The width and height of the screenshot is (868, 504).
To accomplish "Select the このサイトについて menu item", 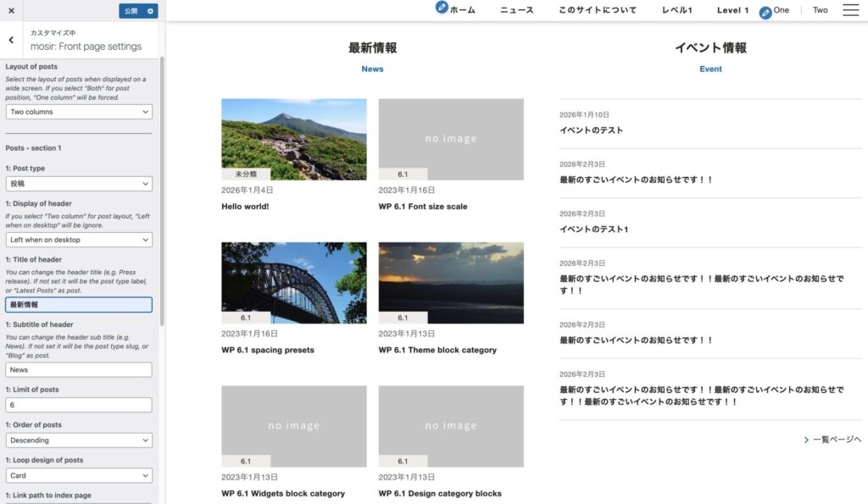I will (598, 10).
